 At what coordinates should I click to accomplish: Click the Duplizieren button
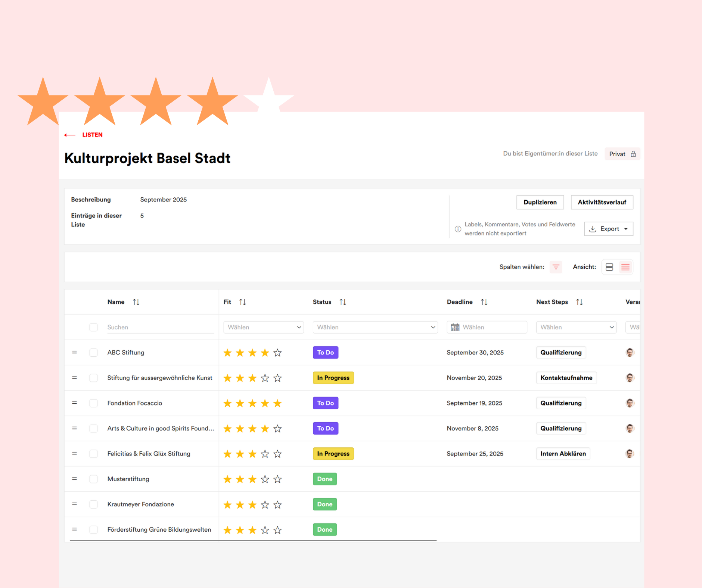pos(540,202)
